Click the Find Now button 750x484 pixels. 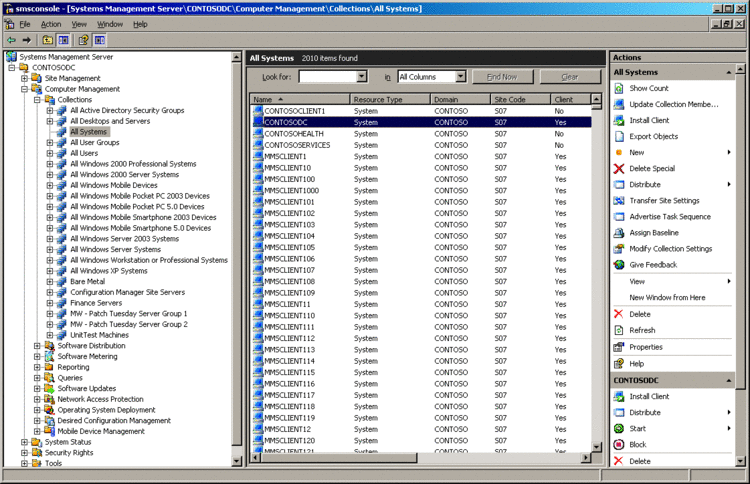click(502, 76)
